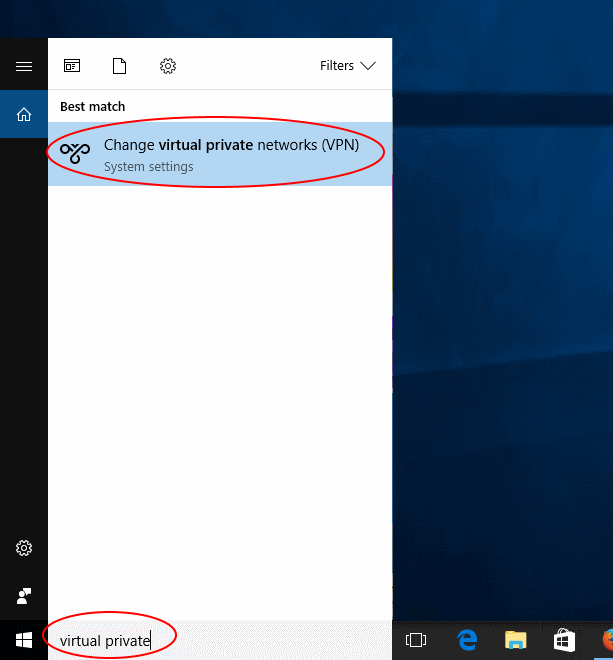Go to the Home search pane
613x660 pixels.
[24, 114]
